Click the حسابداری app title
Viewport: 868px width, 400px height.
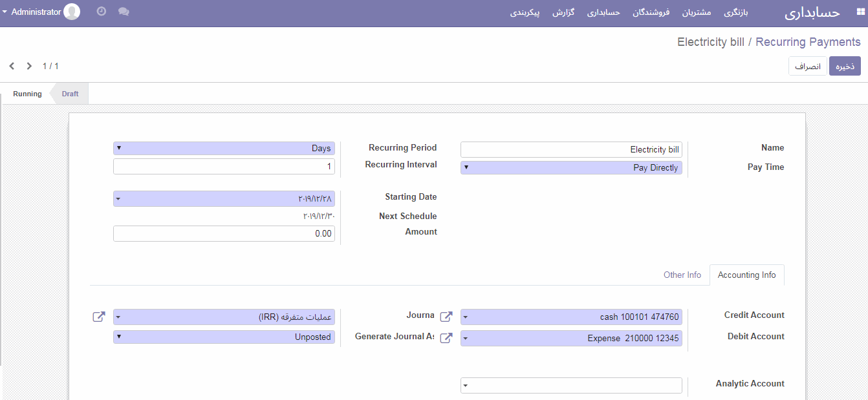812,12
